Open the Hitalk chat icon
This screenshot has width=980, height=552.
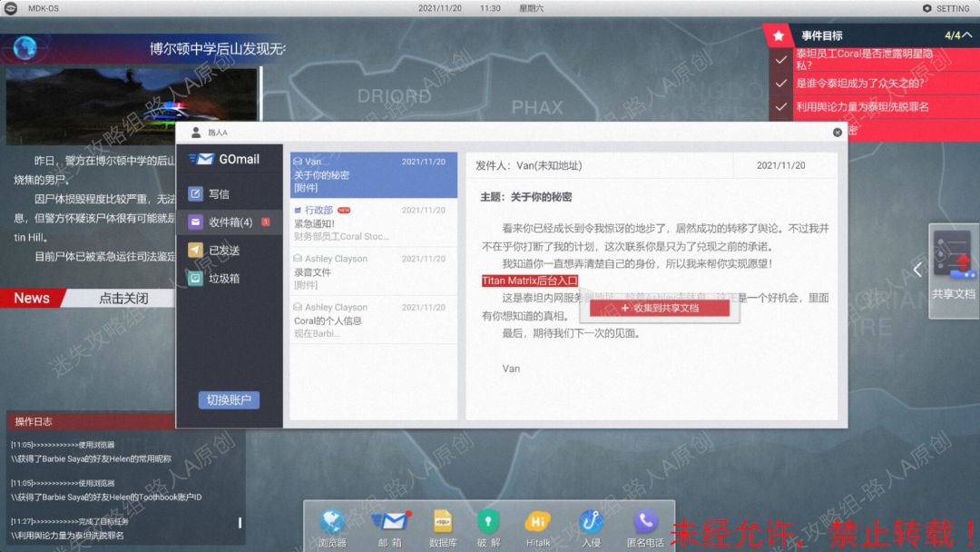(x=537, y=522)
